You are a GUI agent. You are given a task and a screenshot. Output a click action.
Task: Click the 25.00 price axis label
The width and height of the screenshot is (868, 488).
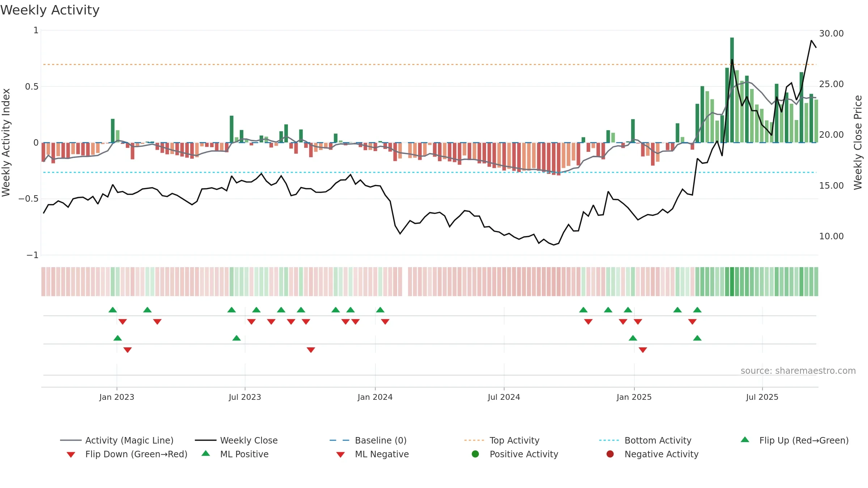[831, 84]
